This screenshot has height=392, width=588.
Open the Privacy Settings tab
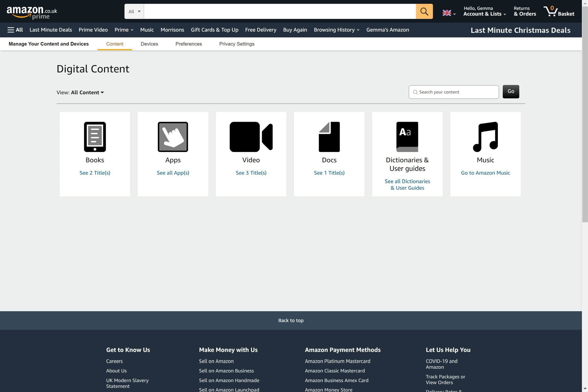point(237,44)
